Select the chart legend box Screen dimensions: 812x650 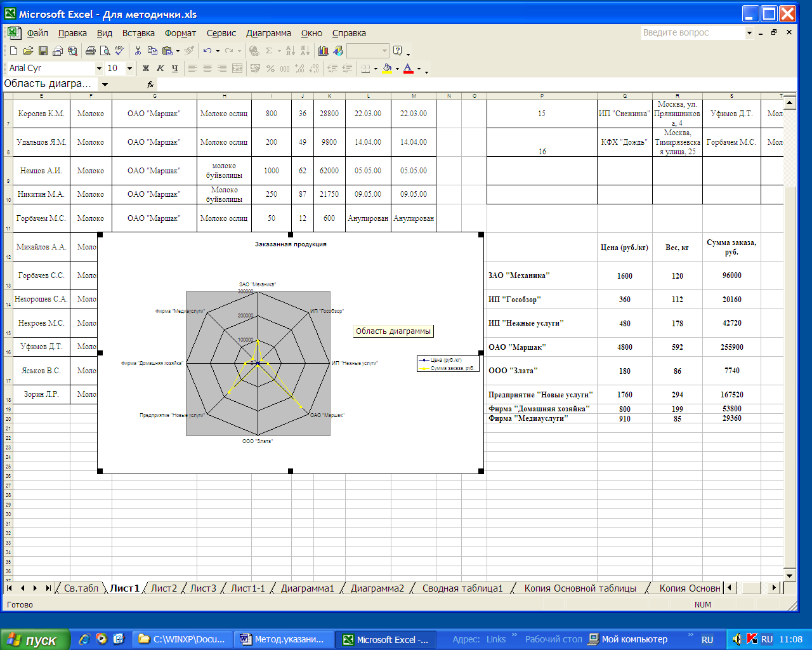[x=448, y=364]
